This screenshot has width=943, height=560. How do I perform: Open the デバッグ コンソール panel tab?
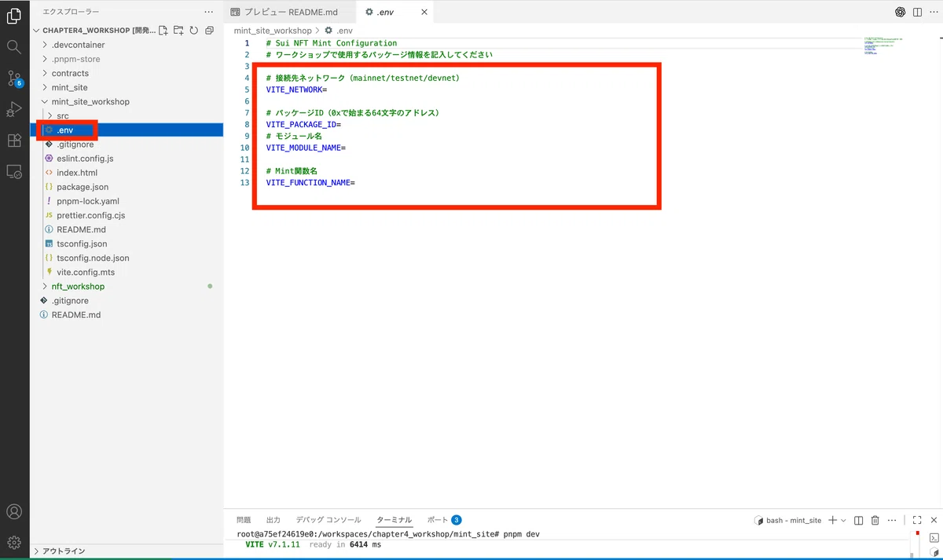pos(328,520)
